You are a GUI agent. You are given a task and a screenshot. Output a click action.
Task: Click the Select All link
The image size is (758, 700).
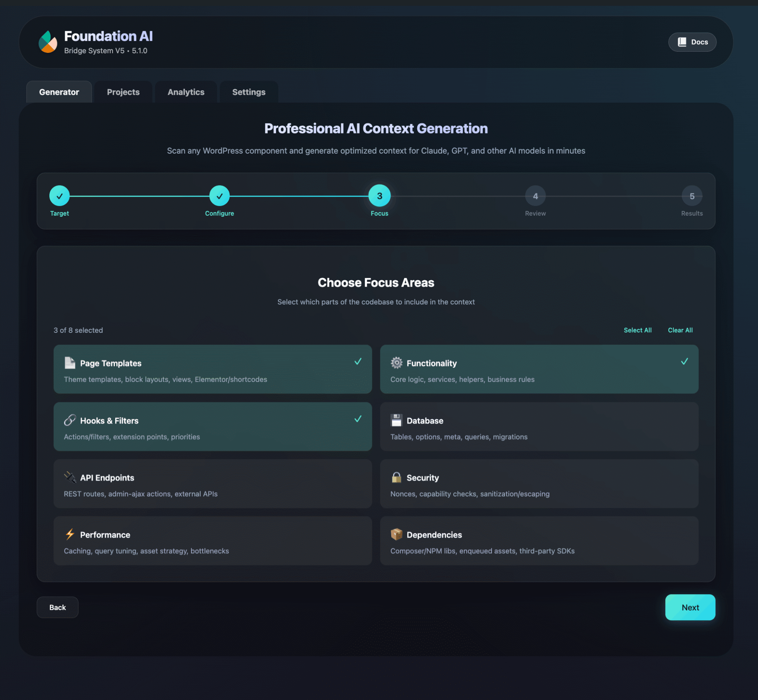pyautogui.click(x=637, y=330)
